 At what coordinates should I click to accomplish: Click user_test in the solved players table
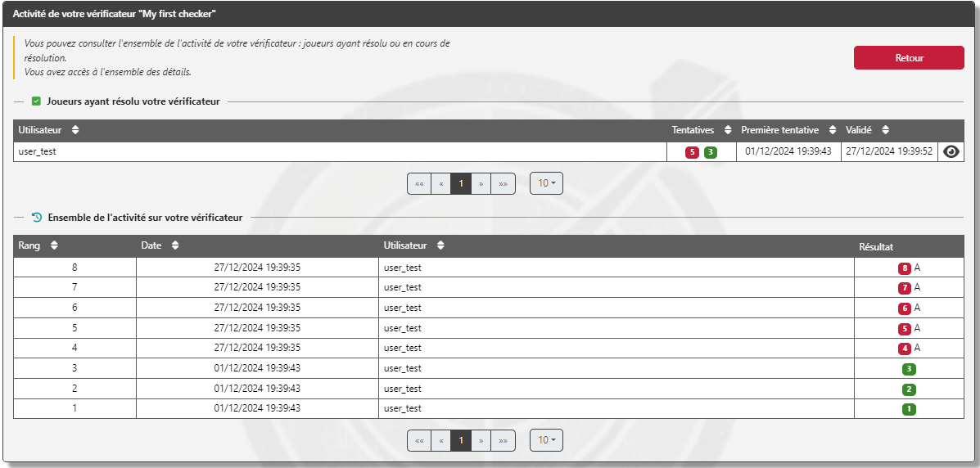[38, 151]
